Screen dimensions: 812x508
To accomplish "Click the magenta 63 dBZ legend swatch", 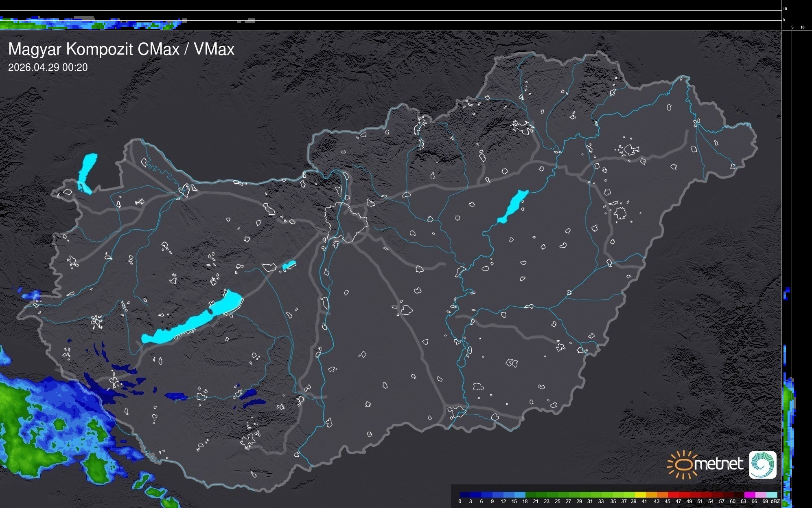I will pos(749,495).
